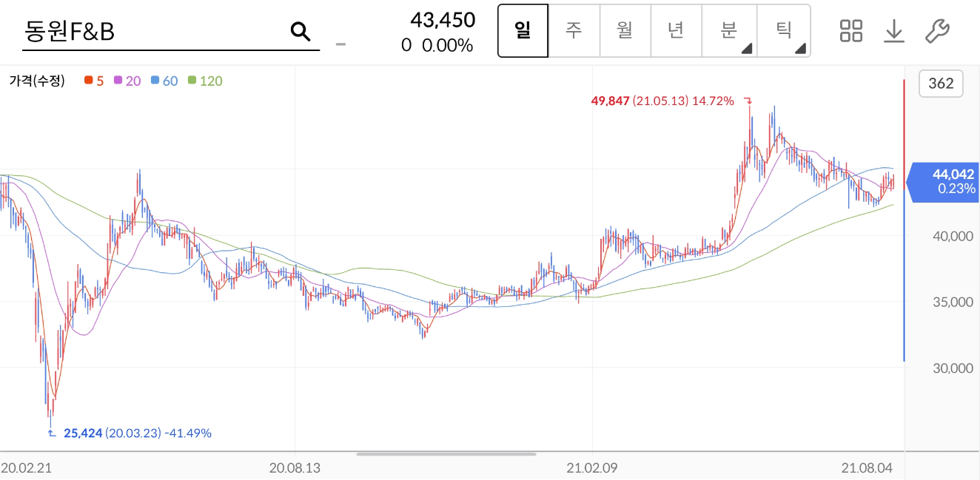
Task: Open the chart tools wrench icon
Action: [x=937, y=31]
